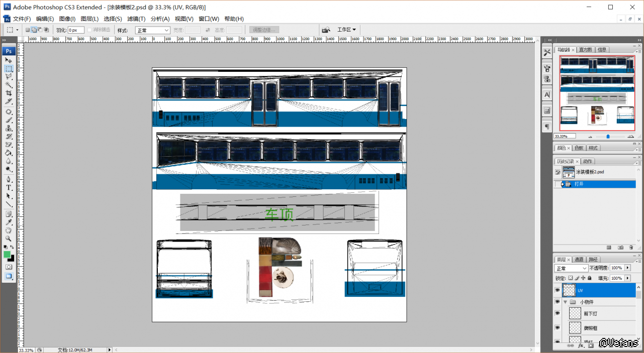Select the Move tool
This screenshot has height=353, width=644.
tap(9, 60)
